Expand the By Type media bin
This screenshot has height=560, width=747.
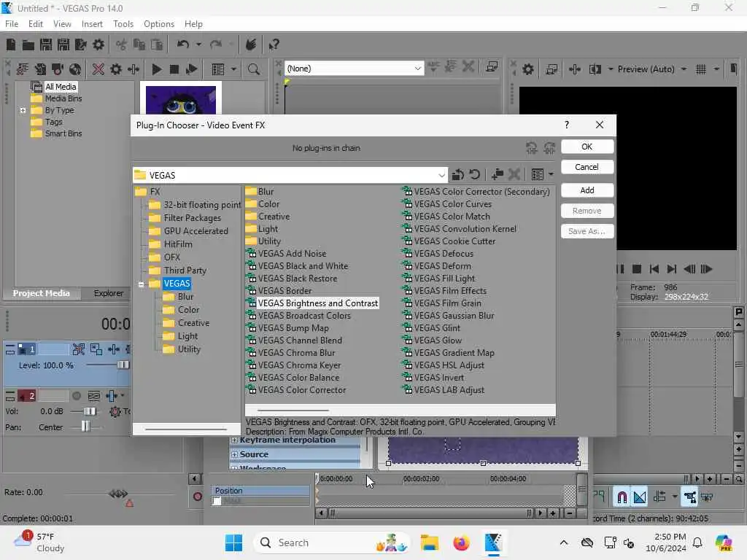(23, 111)
